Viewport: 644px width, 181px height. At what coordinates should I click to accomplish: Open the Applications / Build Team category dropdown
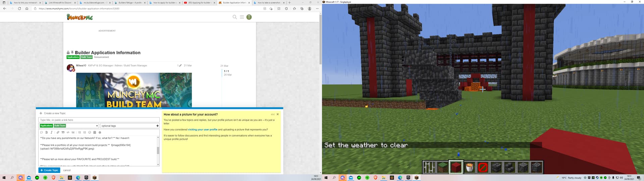[x=69, y=126]
